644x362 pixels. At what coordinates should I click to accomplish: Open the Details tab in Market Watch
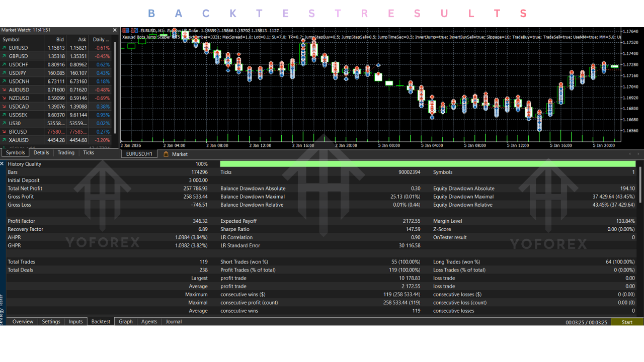41,153
